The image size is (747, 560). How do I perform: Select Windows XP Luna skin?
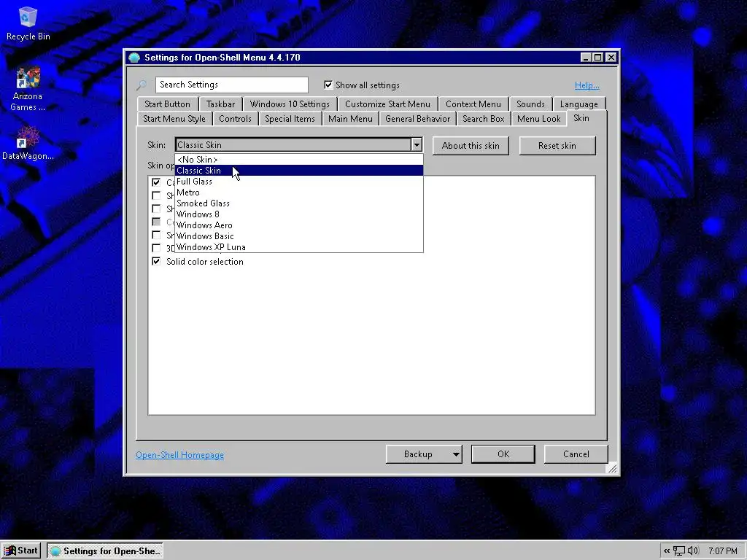pyautogui.click(x=298, y=247)
